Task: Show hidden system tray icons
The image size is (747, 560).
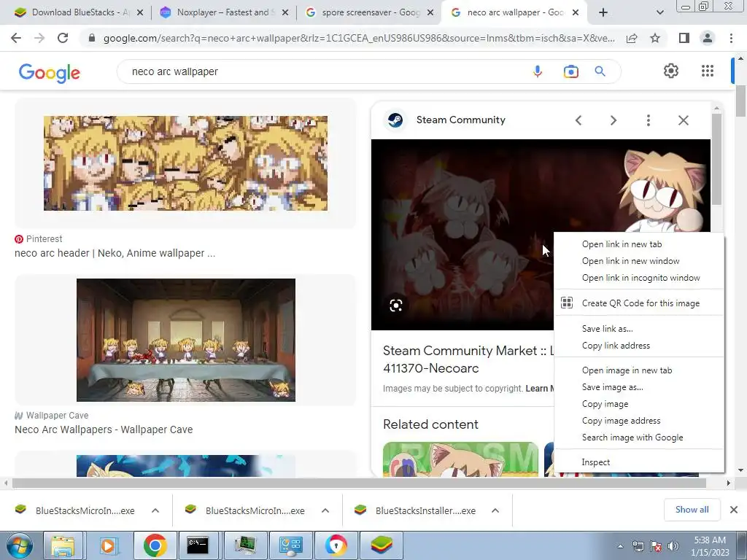Action: (x=620, y=546)
